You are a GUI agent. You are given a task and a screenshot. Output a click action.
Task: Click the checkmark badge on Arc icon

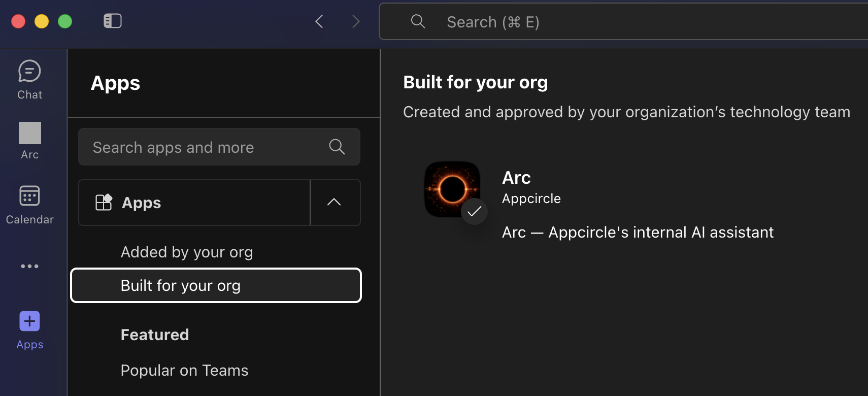point(474,211)
